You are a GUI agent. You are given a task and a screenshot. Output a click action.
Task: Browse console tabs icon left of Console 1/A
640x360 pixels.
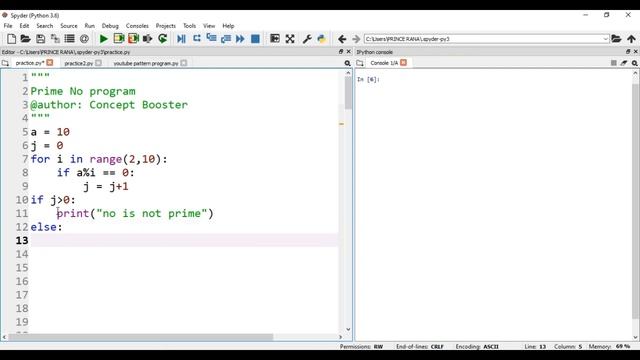(360, 63)
